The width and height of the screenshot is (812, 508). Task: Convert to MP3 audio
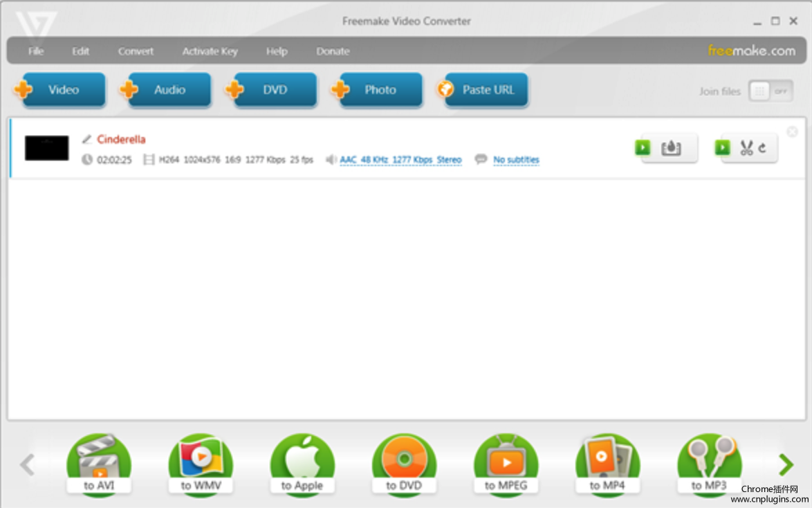710,465
